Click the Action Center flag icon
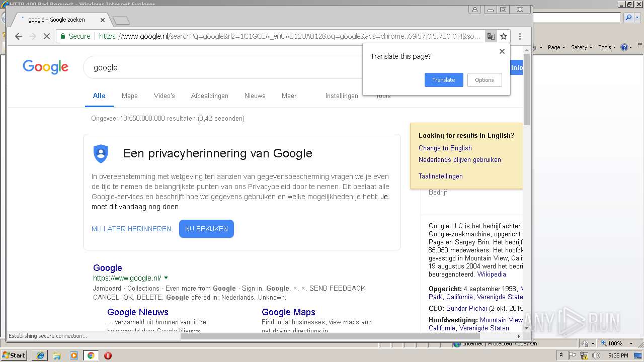This screenshot has height=362, width=644. [572, 355]
